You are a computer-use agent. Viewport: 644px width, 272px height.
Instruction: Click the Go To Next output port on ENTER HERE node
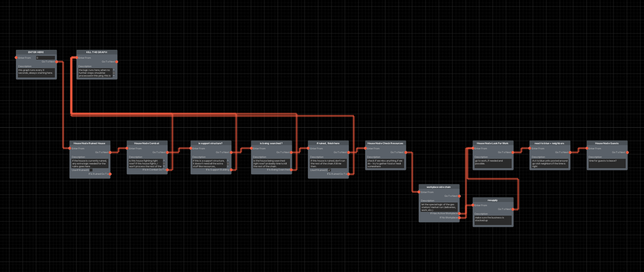point(57,62)
